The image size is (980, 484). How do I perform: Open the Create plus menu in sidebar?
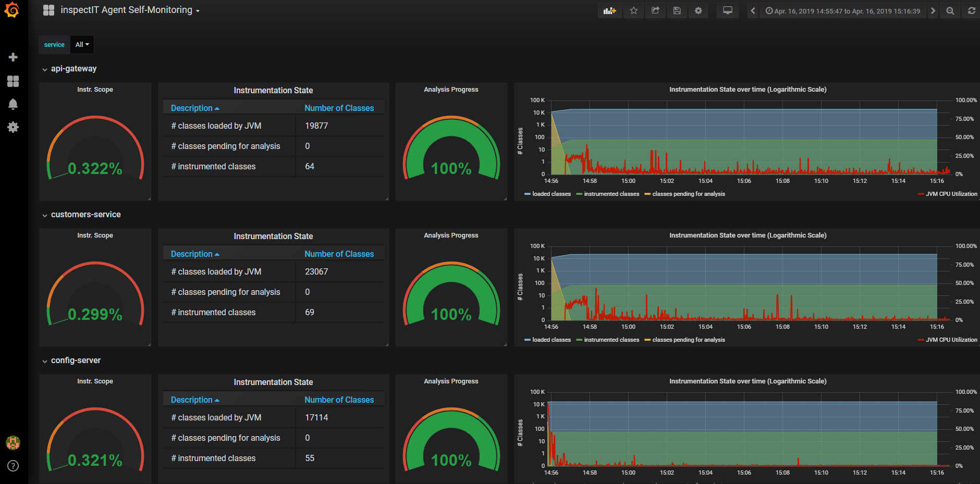coord(13,57)
